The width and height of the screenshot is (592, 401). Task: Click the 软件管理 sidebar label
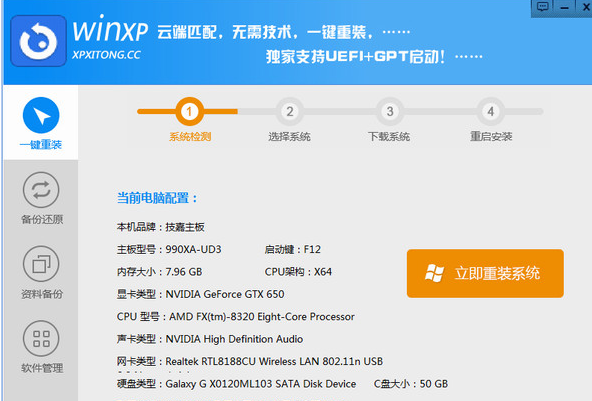point(42,368)
